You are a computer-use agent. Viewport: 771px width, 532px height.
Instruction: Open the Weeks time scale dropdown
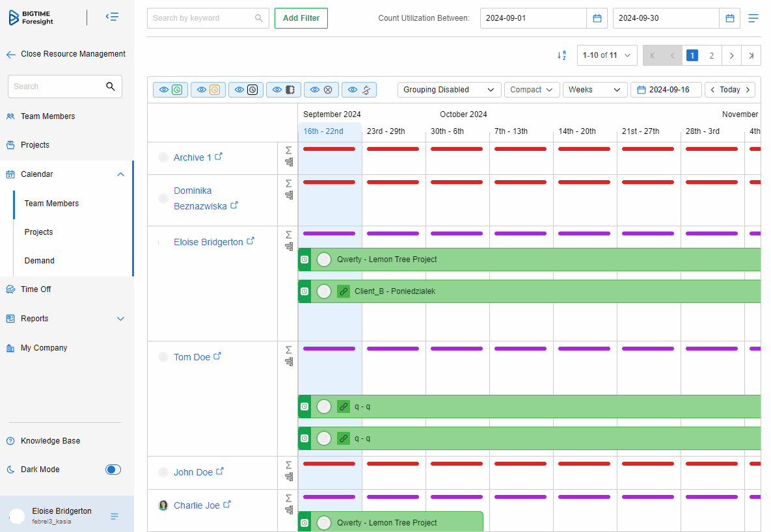coord(595,90)
